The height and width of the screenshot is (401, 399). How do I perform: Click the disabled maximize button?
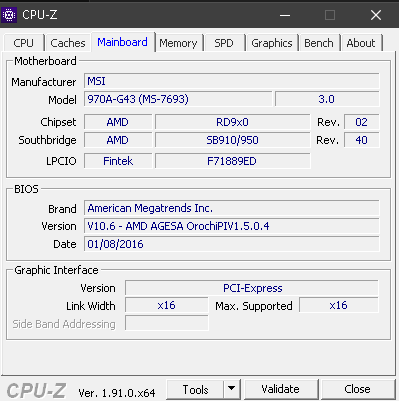tap(330, 15)
